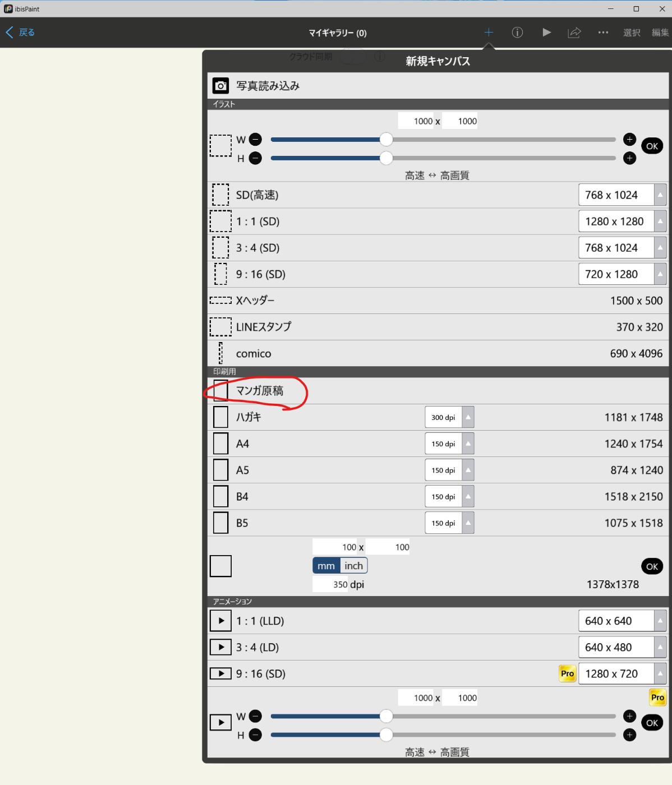Select the 3 : 4 (LD) animation preset
This screenshot has height=785, width=672.
438,647
